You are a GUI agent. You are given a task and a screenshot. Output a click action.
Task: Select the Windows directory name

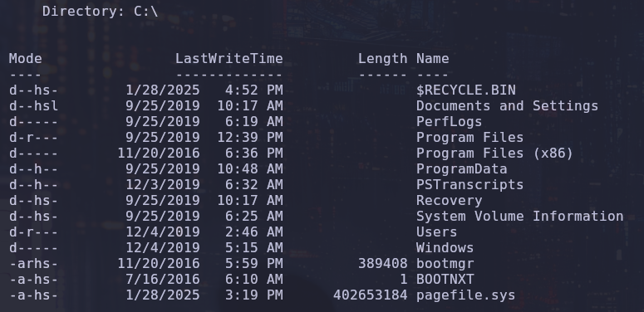click(445, 247)
